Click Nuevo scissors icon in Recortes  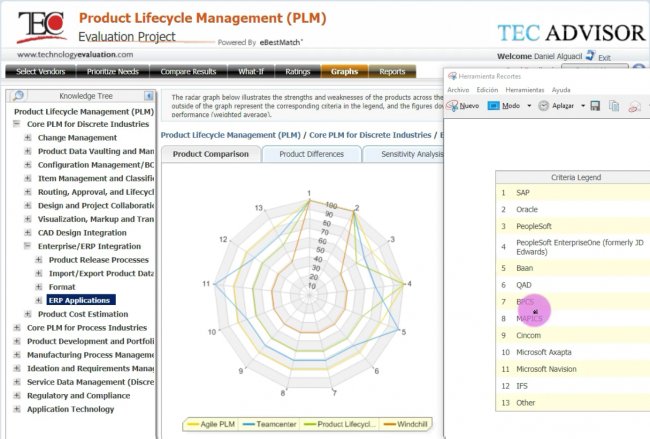[453, 106]
